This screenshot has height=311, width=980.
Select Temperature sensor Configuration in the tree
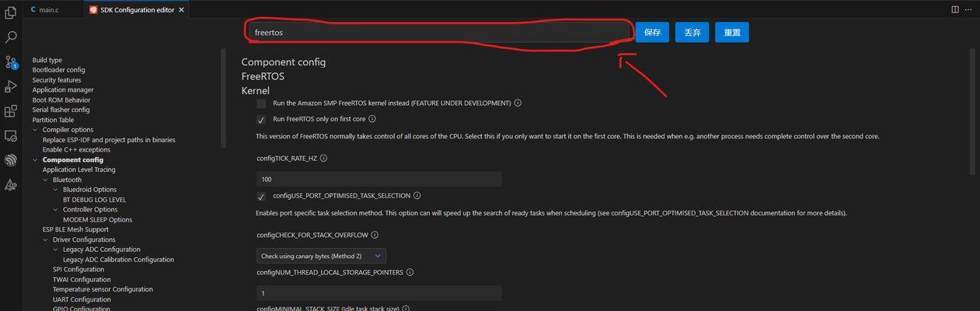pos(103,289)
